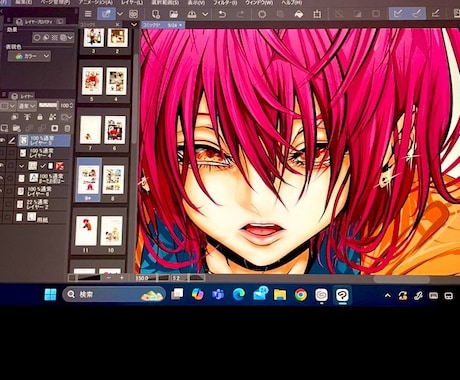
Task: Click the lock transparent pixels icon
Action: pos(53,117)
